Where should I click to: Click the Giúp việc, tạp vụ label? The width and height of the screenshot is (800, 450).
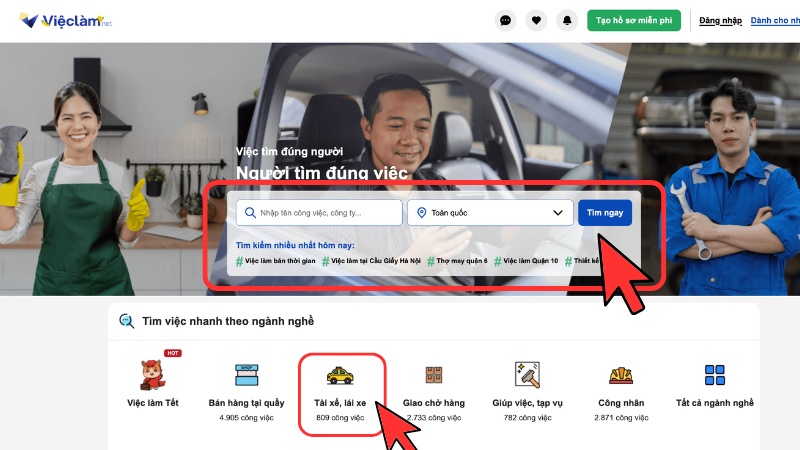coord(528,403)
